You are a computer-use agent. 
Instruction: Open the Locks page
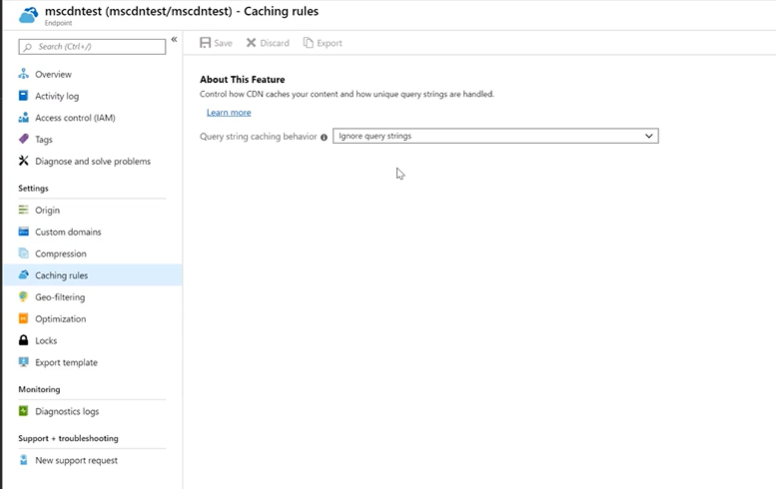pyautogui.click(x=46, y=341)
